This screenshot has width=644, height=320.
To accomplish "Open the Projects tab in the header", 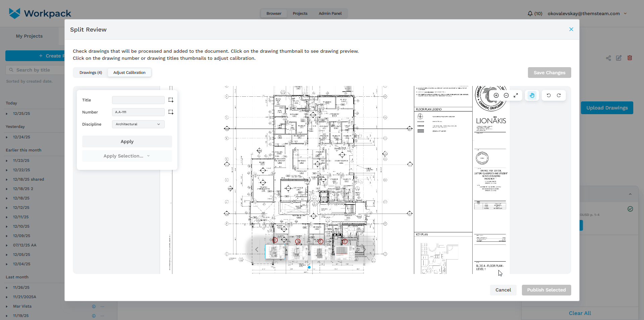I will click(300, 13).
